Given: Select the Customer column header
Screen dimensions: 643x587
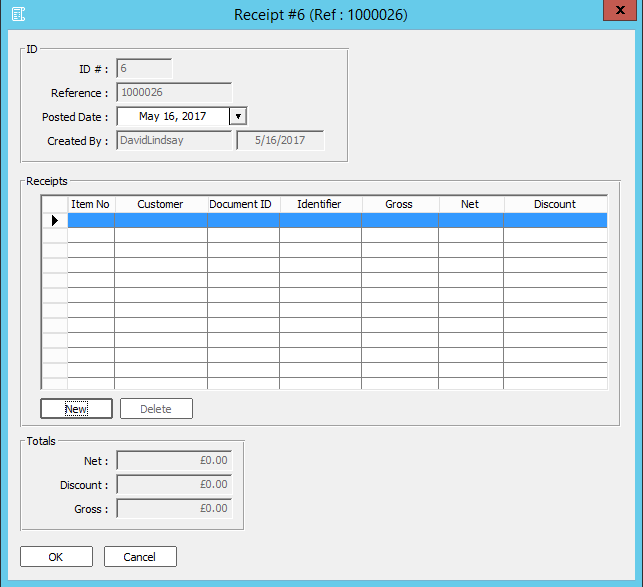Looking at the screenshot, I should (161, 204).
